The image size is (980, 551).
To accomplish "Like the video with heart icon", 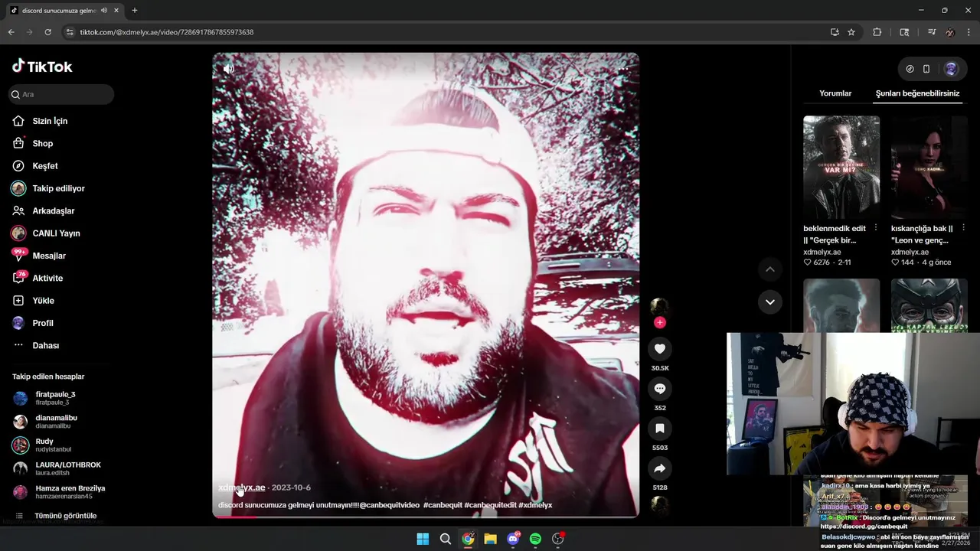I will pos(660,349).
